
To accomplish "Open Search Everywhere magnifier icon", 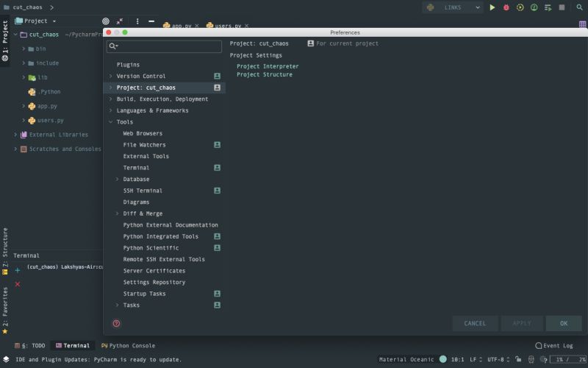I will [579, 7].
